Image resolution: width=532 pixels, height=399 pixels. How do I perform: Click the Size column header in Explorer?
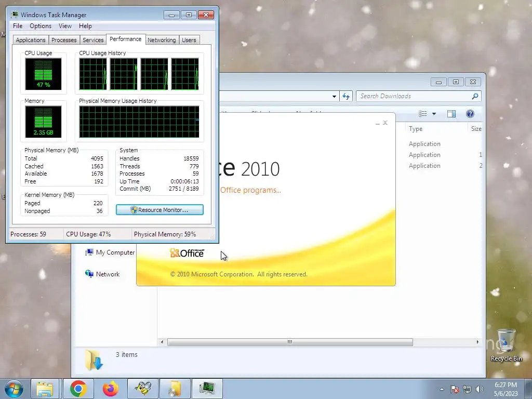[x=476, y=129]
